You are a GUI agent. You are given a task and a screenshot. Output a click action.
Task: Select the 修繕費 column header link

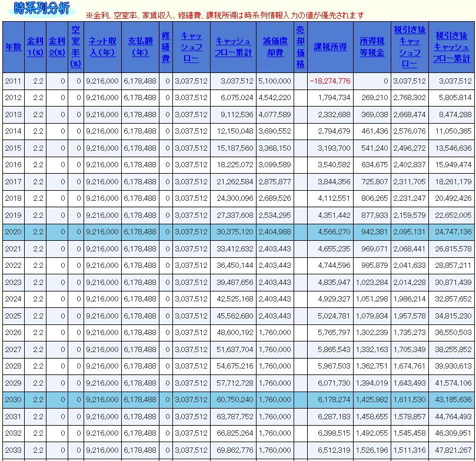click(x=166, y=47)
